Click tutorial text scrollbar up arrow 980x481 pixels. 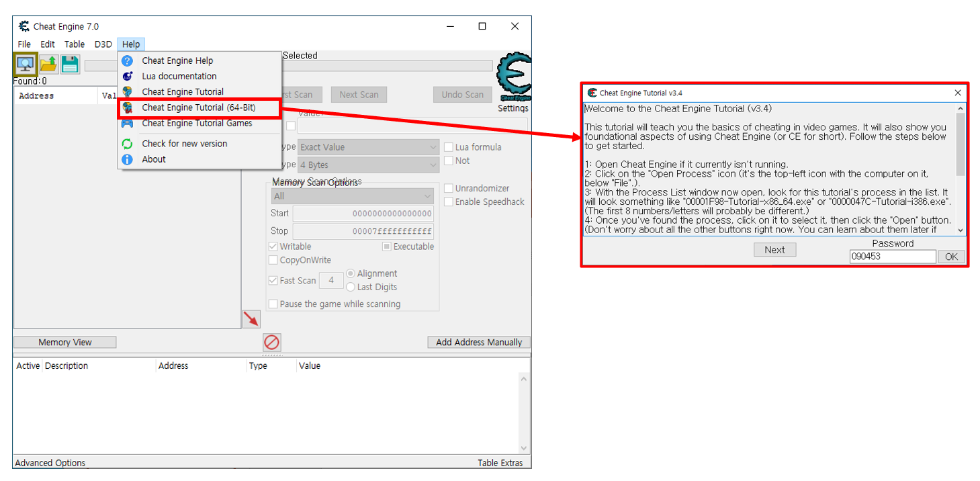pos(960,108)
